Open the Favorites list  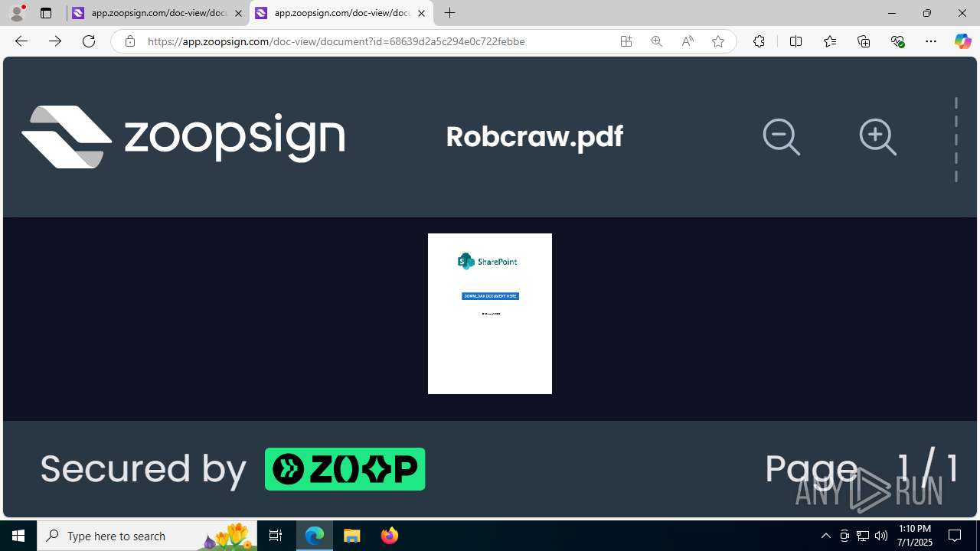[830, 41]
